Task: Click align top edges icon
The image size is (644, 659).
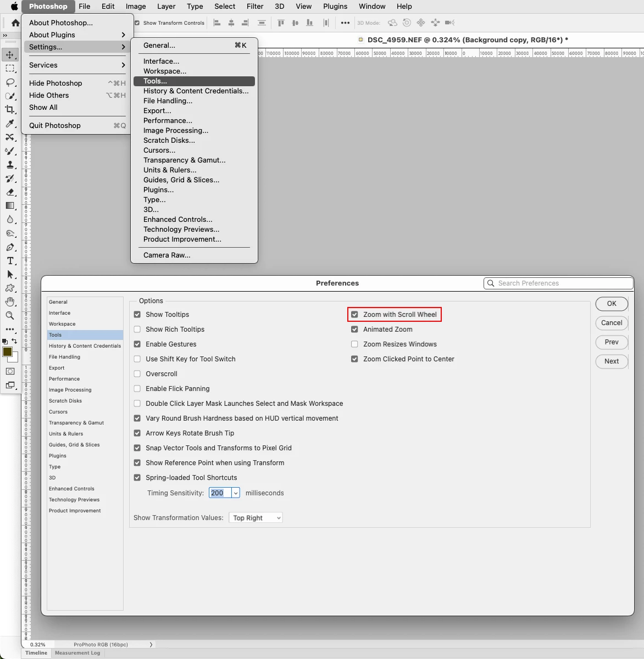Action: (x=281, y=23)
